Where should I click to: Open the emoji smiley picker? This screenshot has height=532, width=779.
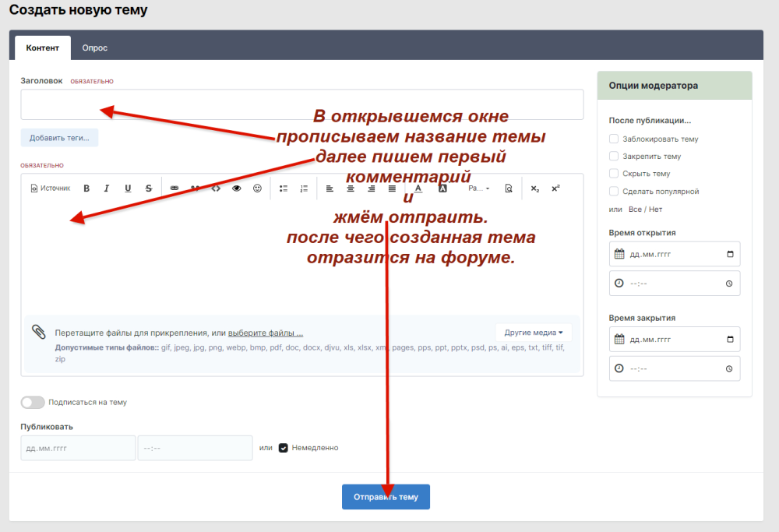pyautogui.click(x=257, y=188)
